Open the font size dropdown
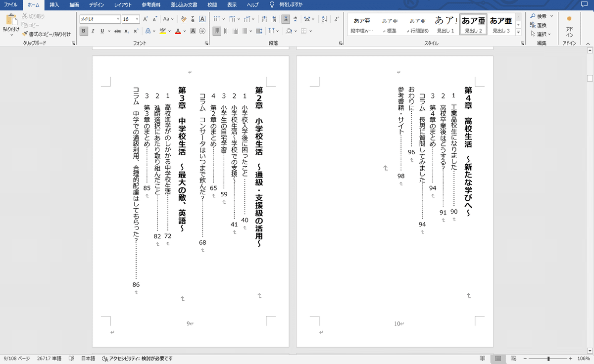The height and width of the screenshot is (364, 594). click(x=137, y=19)
